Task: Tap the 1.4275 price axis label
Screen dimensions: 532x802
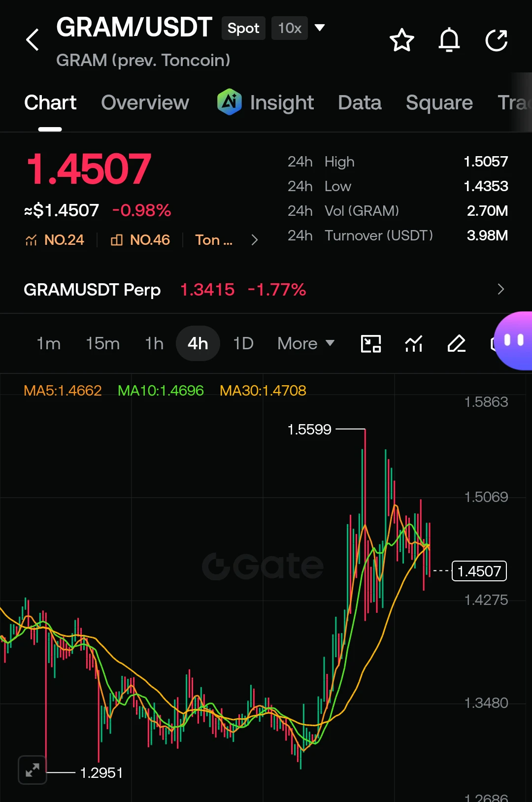Action: coord(486,600)
